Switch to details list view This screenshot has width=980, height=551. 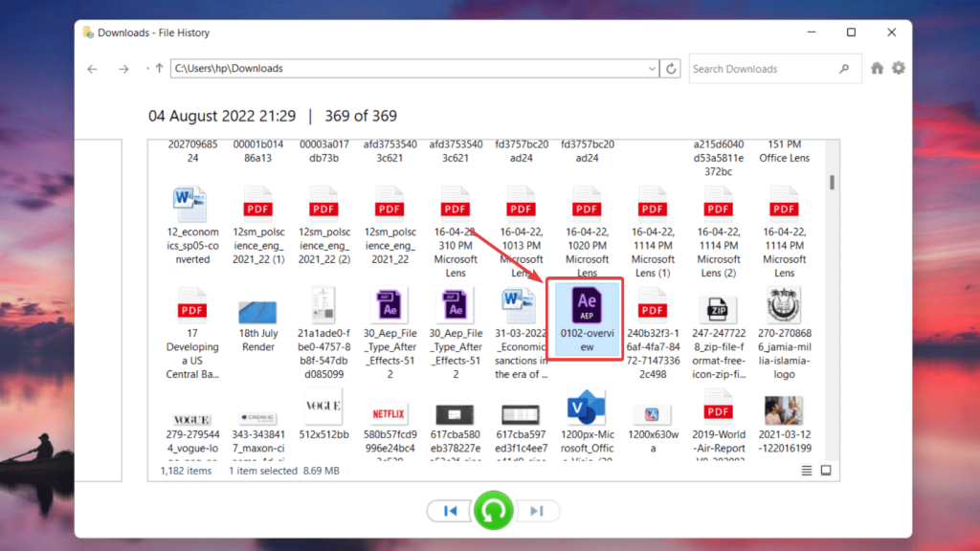tap(806, 471)
